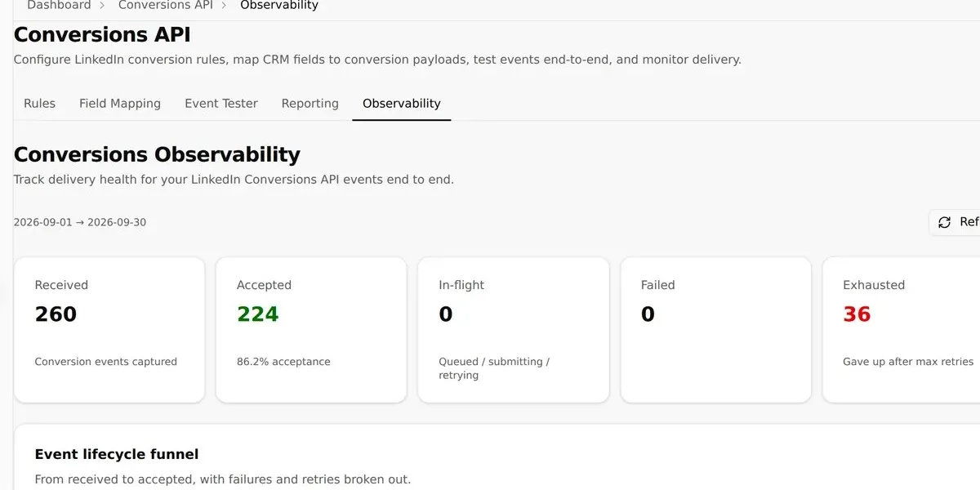
Task: Click the date range 2026-09-01 → 2026-09-30
Action: tap(80, 222)
